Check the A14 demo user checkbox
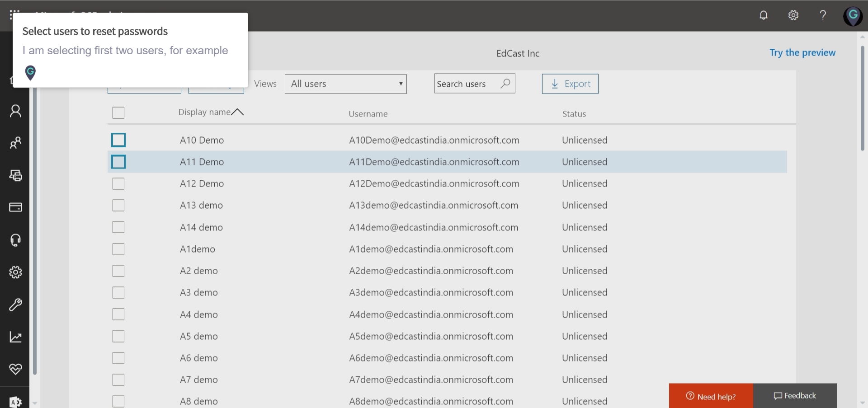868x408 pixels. pos(118,227)
